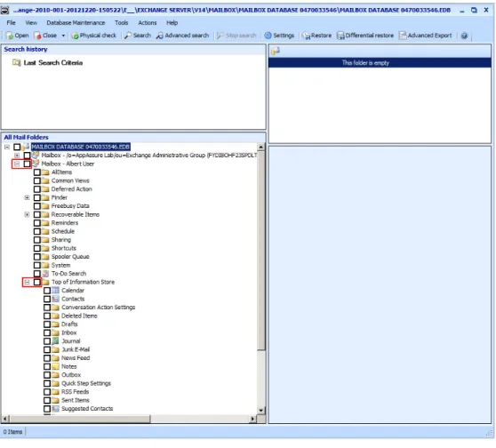Select the Recoverable Items checkbox
496x448 pixels.
(37, 214)
